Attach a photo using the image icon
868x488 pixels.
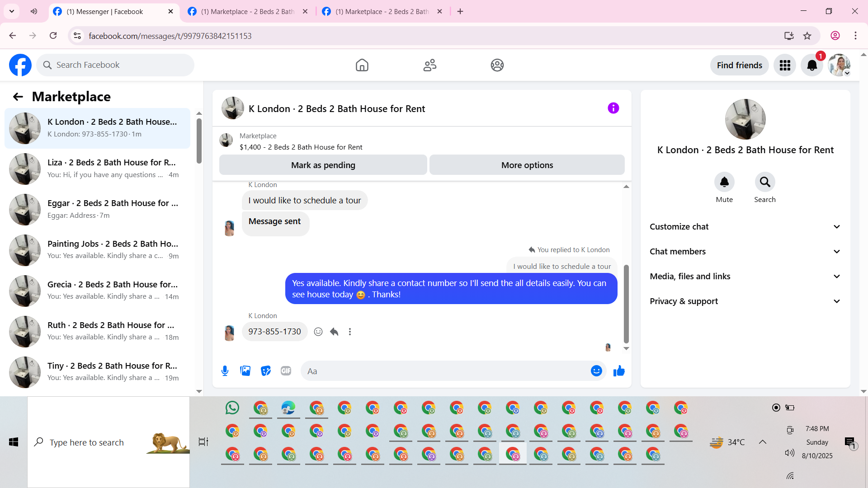point(245,371)
